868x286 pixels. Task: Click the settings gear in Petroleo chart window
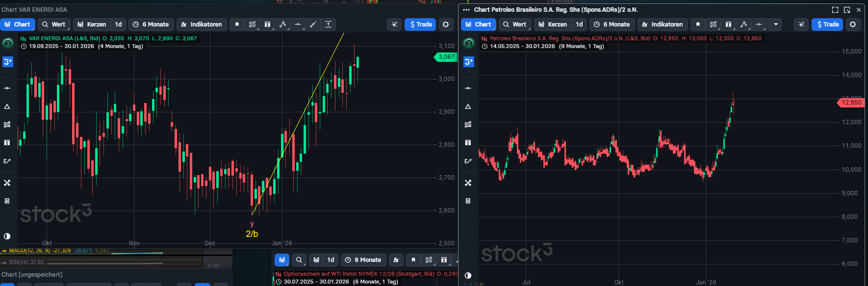click(x=853, y=25)
